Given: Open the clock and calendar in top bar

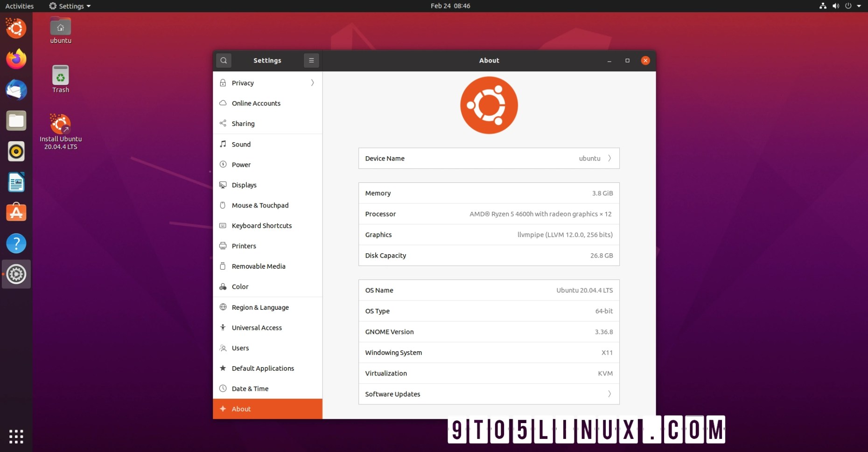Looking at the screenshot, I should pos(450,6).
